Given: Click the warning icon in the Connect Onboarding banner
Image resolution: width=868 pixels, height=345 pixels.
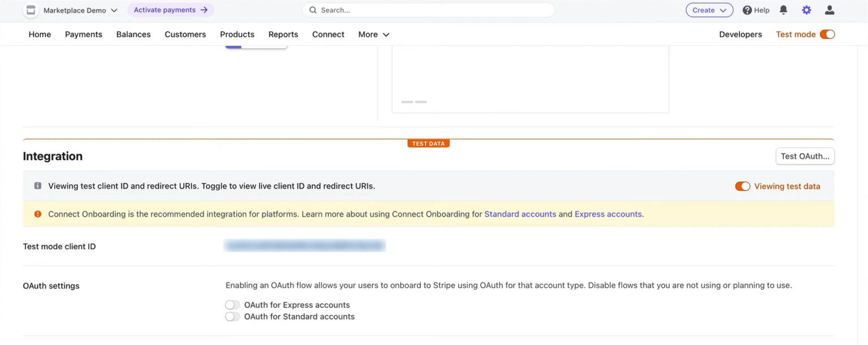Looking at the screenshot, I should pyautogui.click(x=37, y=214).
